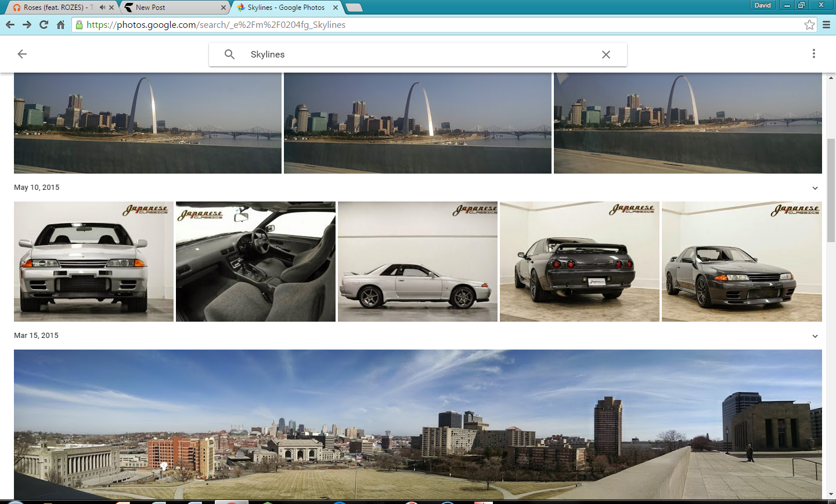Click the David profile button
Viewport: 836px width, 504px height.
point(763,5)
